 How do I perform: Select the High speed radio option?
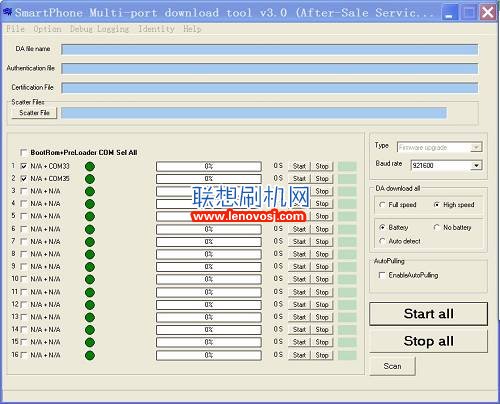pos(437,205)
